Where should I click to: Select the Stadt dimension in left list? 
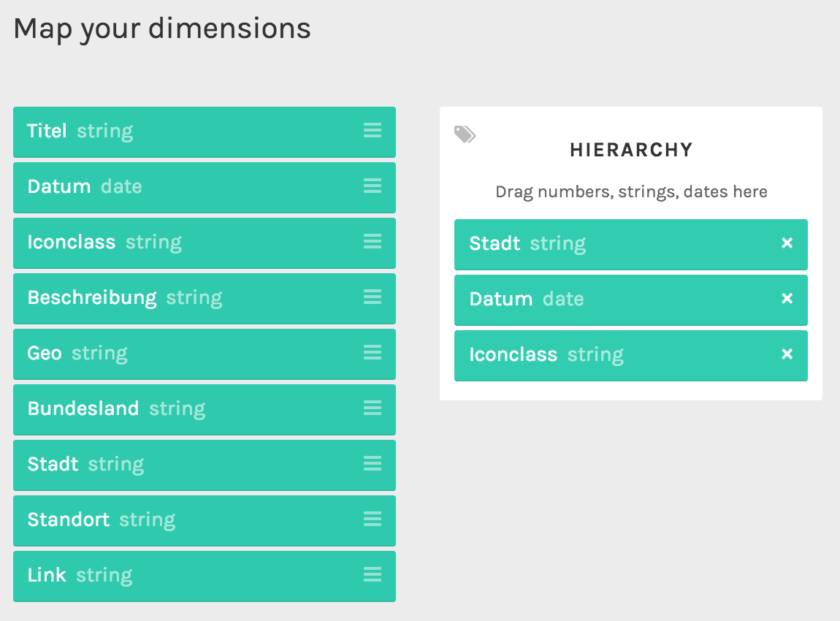point(204,465)
